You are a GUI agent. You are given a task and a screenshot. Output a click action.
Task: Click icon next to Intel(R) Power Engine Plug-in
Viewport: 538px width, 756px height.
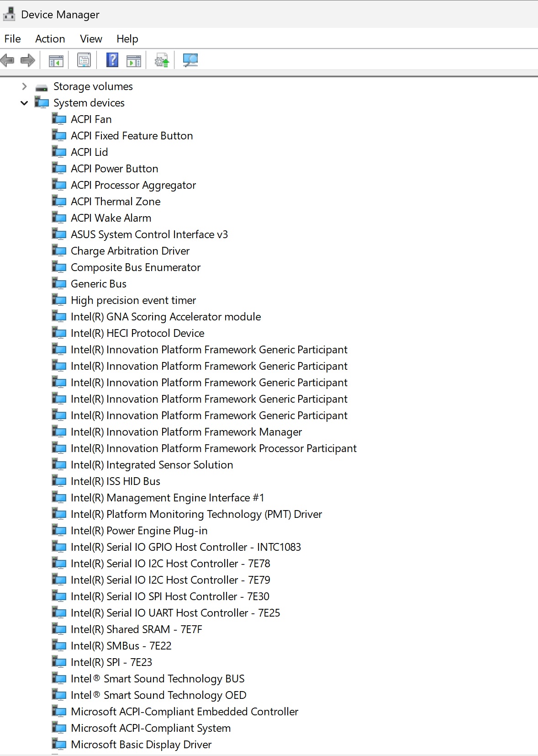tap(59, 530)
